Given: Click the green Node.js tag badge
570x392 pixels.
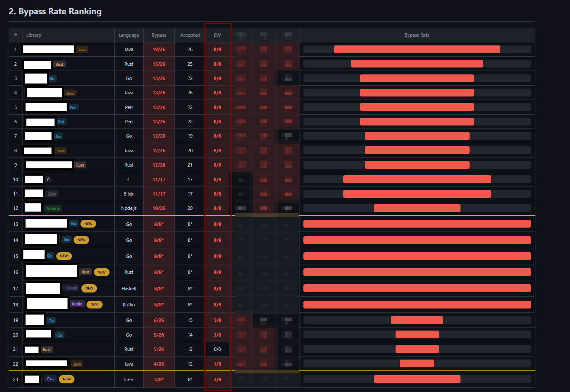Looking at the screenshot, I should (53, 209).
